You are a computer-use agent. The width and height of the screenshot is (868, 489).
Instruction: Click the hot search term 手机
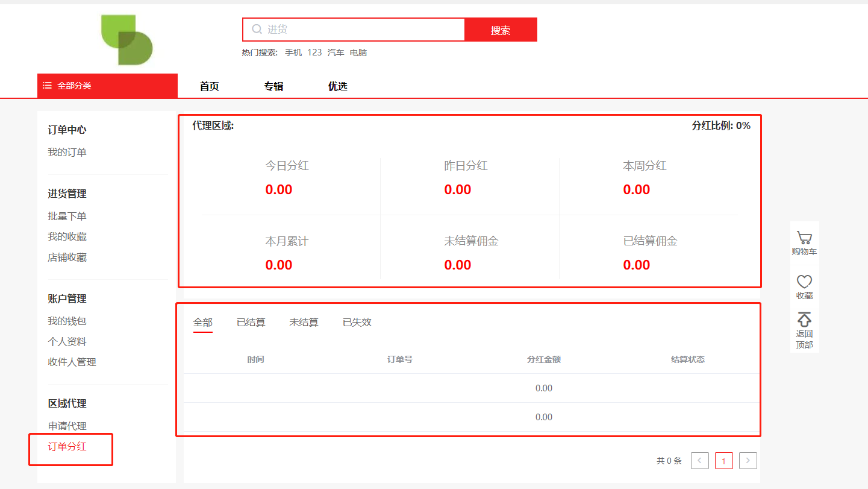(x=293, y=52)
